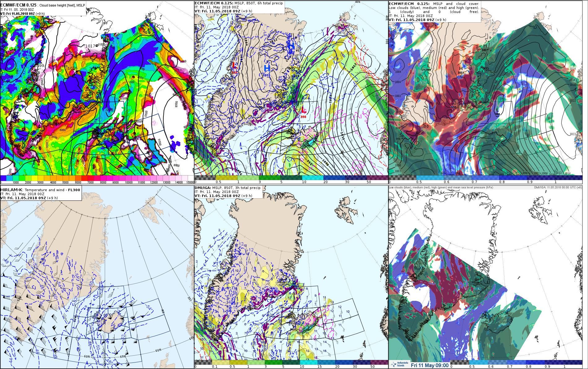Click 'ECMWF/ECM 0.125: MSLP, 850T, 6h total precip' title

pos(239,3)
